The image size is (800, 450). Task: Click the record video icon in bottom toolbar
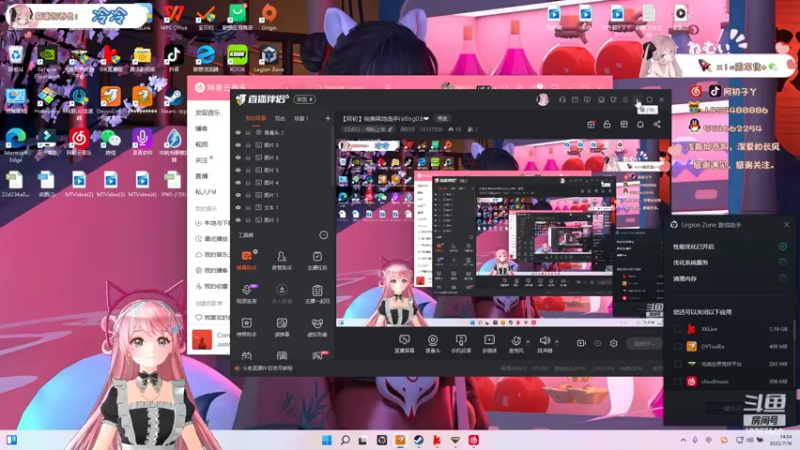[x=581, y=343]
